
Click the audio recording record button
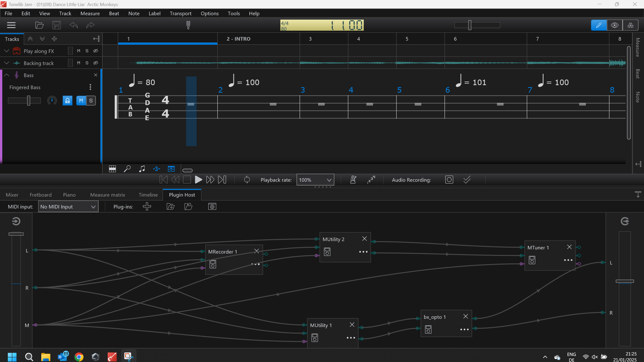coord(449,180)
